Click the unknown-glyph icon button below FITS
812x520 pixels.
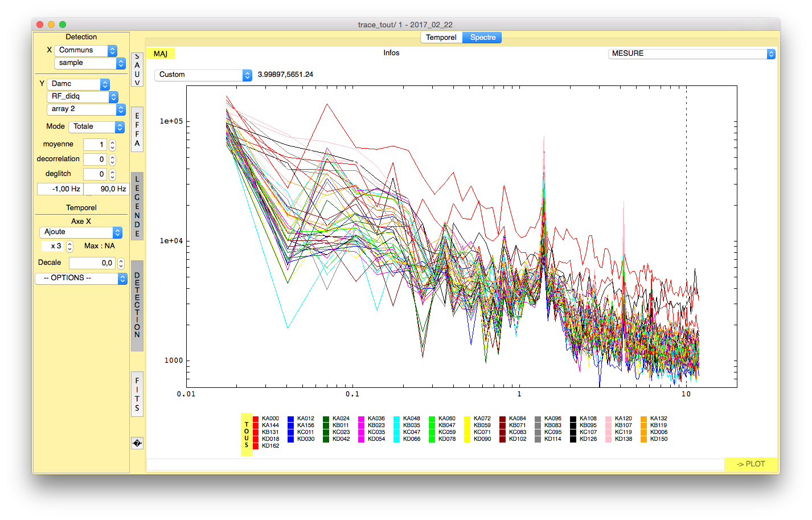pos(137,443)
